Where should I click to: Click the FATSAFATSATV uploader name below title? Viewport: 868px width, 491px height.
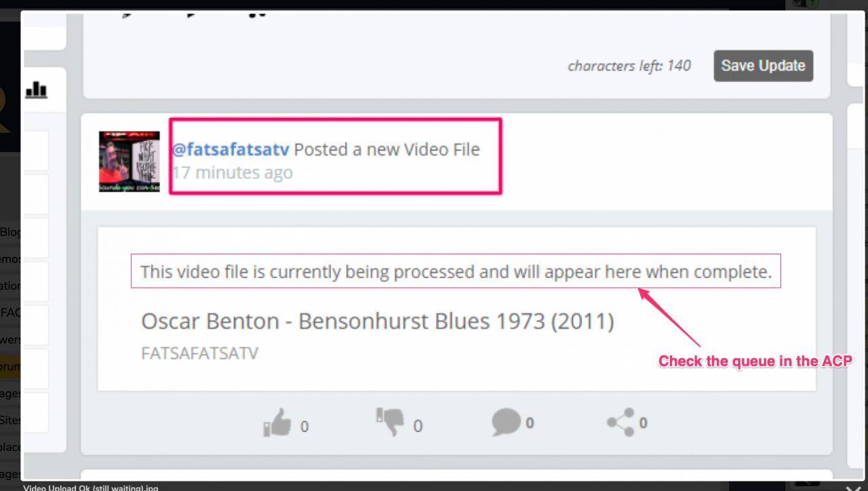click(x=199, y=353)
